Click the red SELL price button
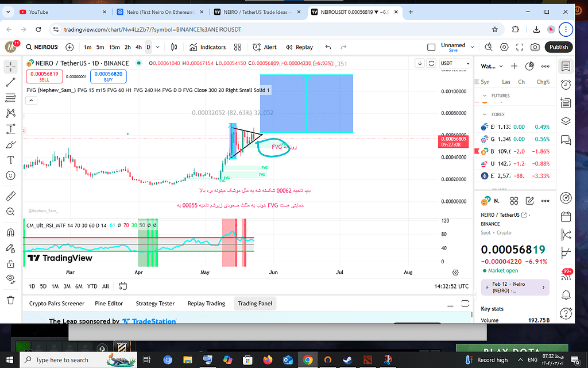Image resolution: width=588 pixels, height=368 pixels. pyautogui.click(x=44, y=76)
